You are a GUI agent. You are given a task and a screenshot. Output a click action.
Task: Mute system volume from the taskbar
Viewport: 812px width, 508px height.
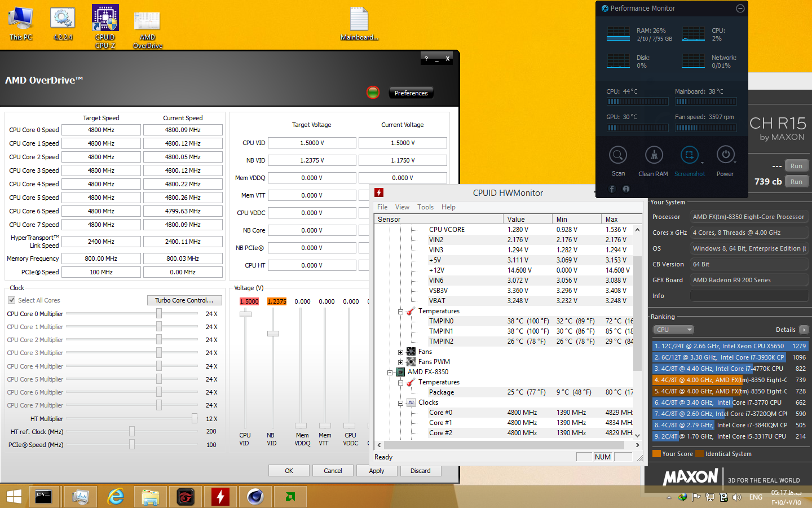coord(736,498)
